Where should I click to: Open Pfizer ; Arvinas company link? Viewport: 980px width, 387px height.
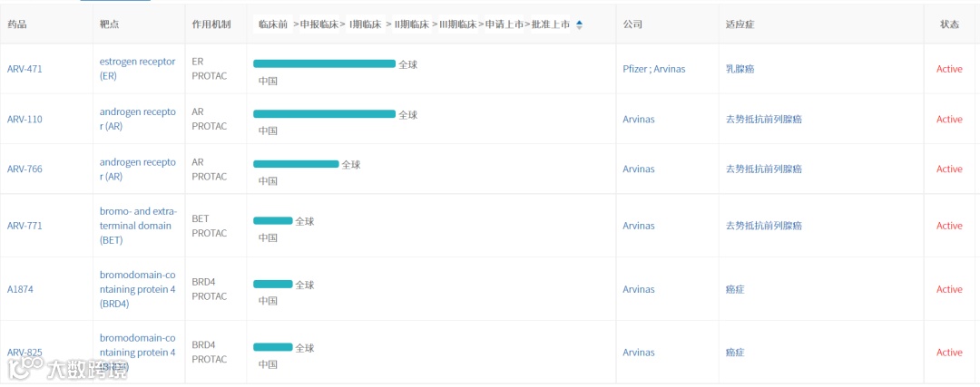point(653,69)
